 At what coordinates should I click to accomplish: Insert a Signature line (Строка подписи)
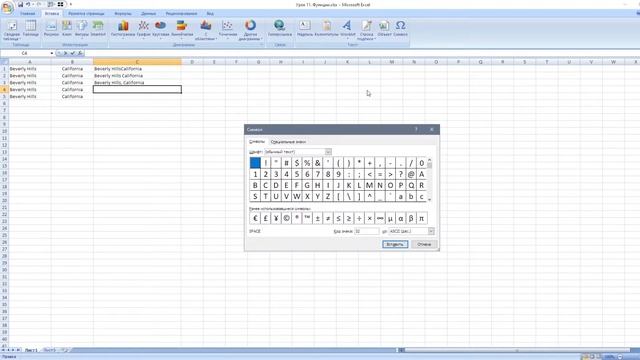366,30
